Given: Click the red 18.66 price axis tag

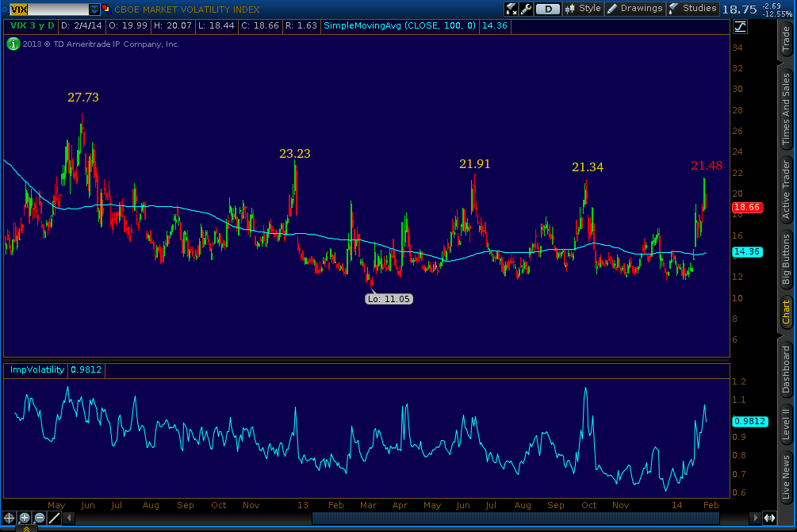Looking at the screenshot, I should tap(747, 207).
